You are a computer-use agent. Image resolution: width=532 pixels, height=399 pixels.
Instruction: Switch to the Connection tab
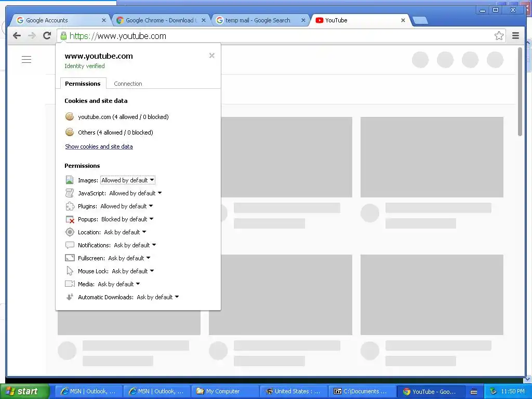[128, 84]
